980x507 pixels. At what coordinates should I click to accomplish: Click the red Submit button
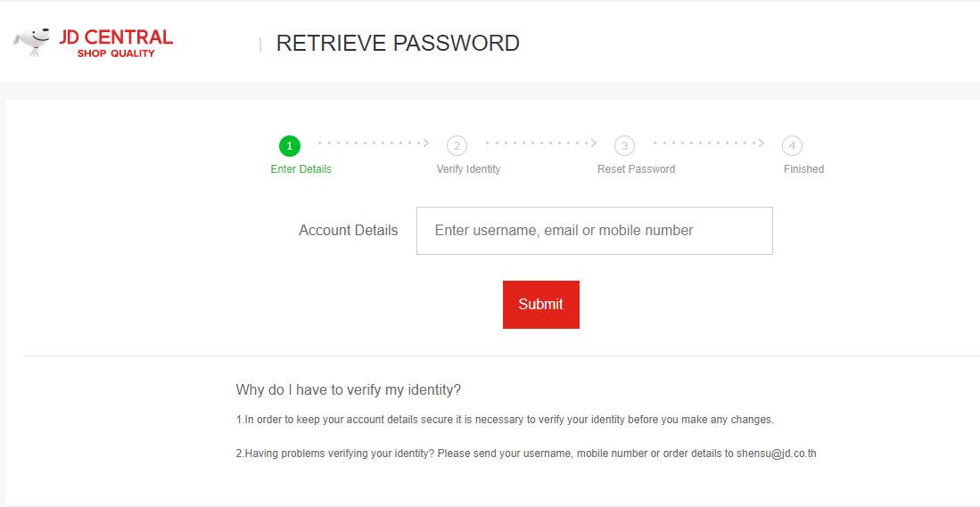pyautogui.click(x=541, y=305)
